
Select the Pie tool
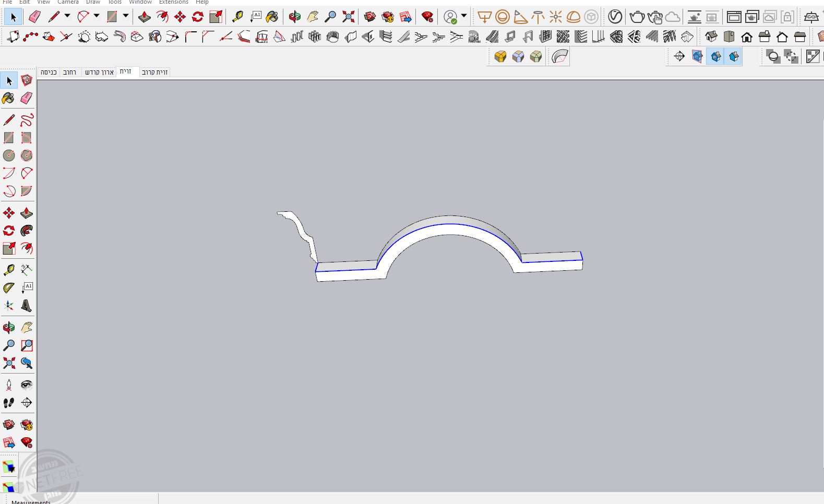tap(27, 191)
